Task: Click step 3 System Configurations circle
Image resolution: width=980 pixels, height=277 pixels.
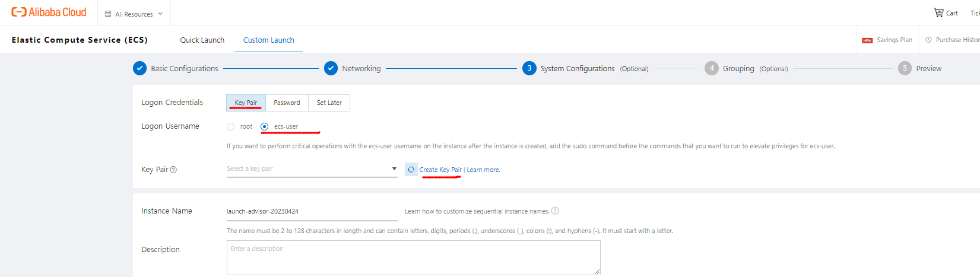Action: [x=529, y=68]
